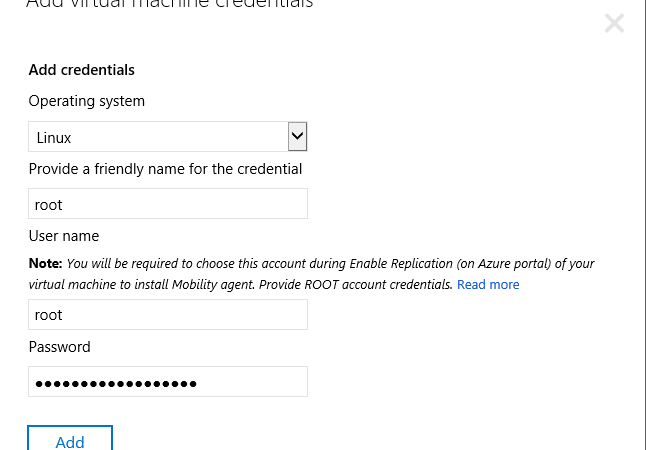Click into the Password field

pyautogui.click(x=168, y=382)
